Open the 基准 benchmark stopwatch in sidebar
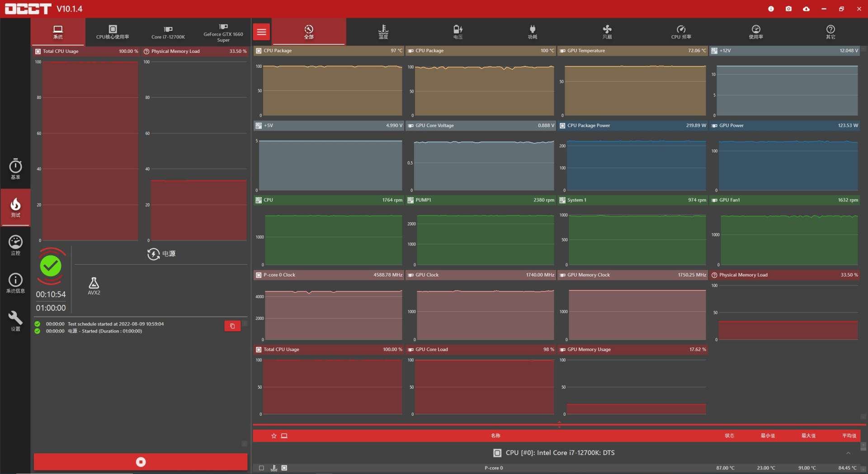This screenshot has width=868, height=474. [x=15, y=169]
